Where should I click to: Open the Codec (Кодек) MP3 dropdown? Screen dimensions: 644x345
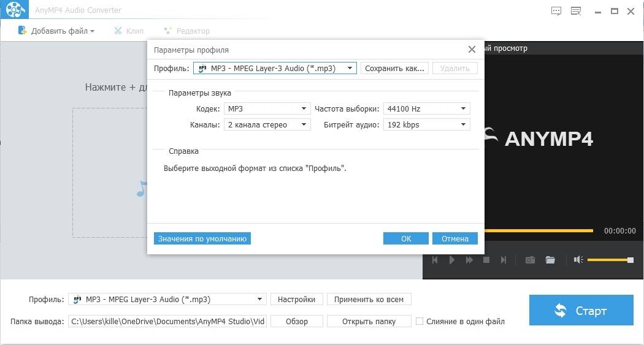[267, 108]
